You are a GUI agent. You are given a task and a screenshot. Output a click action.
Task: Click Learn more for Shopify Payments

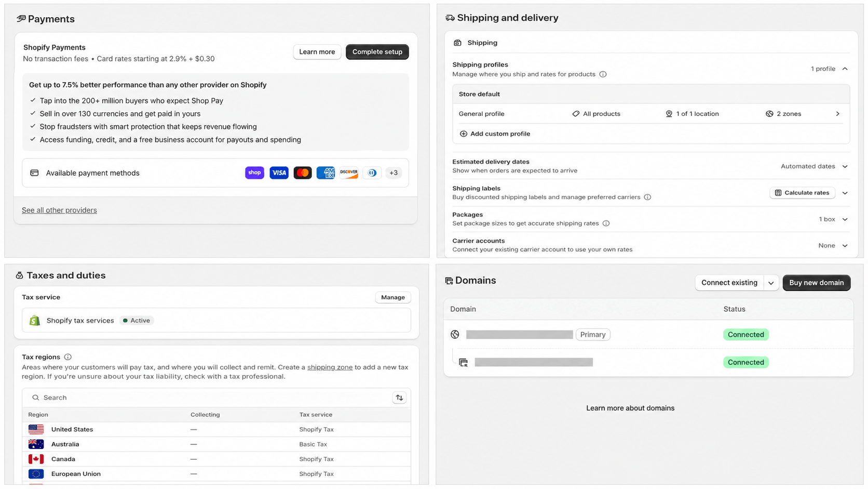(317, 52)
